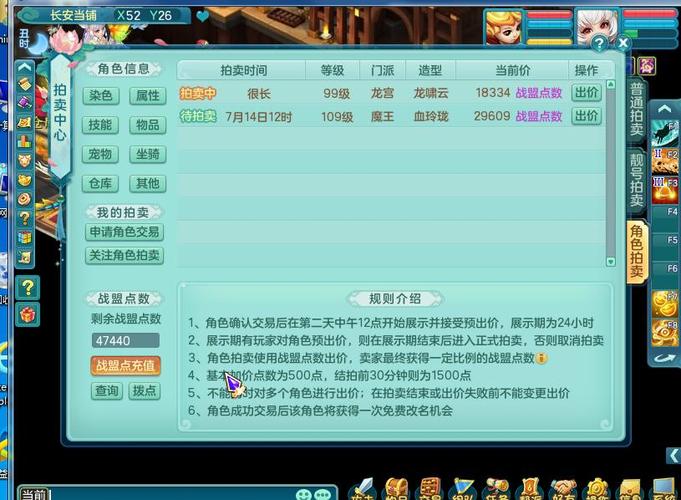Open the 组队 flag icon in bottom bar
Screen dimensions: 681x500
463,490
